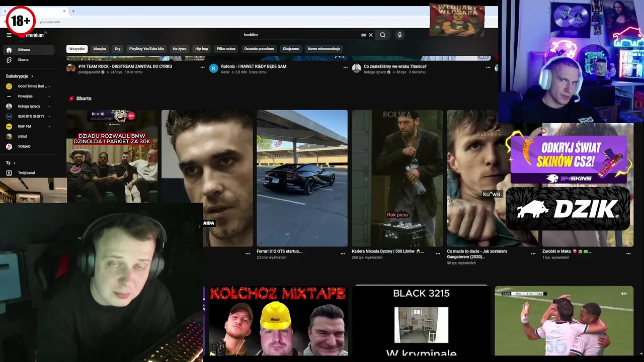The width and height of the screenshot is (644, 362).
Task: Expand the Subskrypcje section
Action: pyautogui.click(x=20, y=76)
